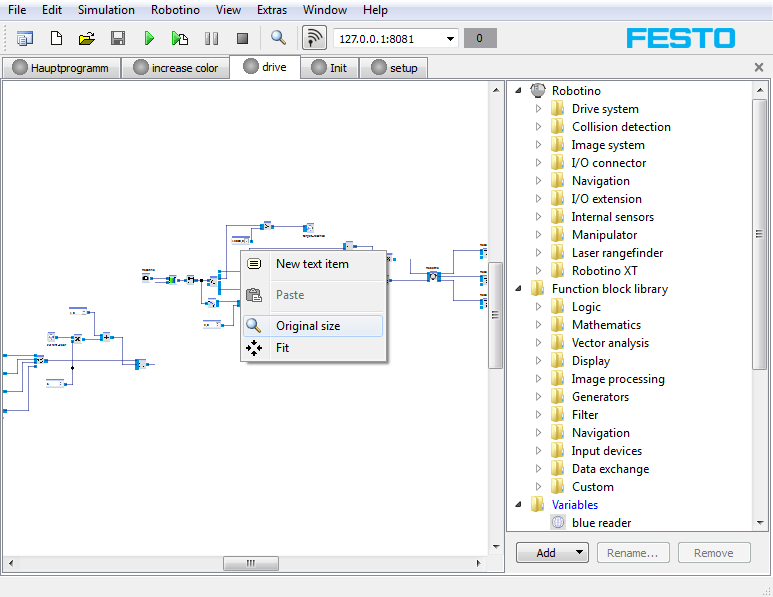Click the canvas vertical scrollbar thumb
The height and width of the screenshot is (597, 773).
tap(495, 315)
